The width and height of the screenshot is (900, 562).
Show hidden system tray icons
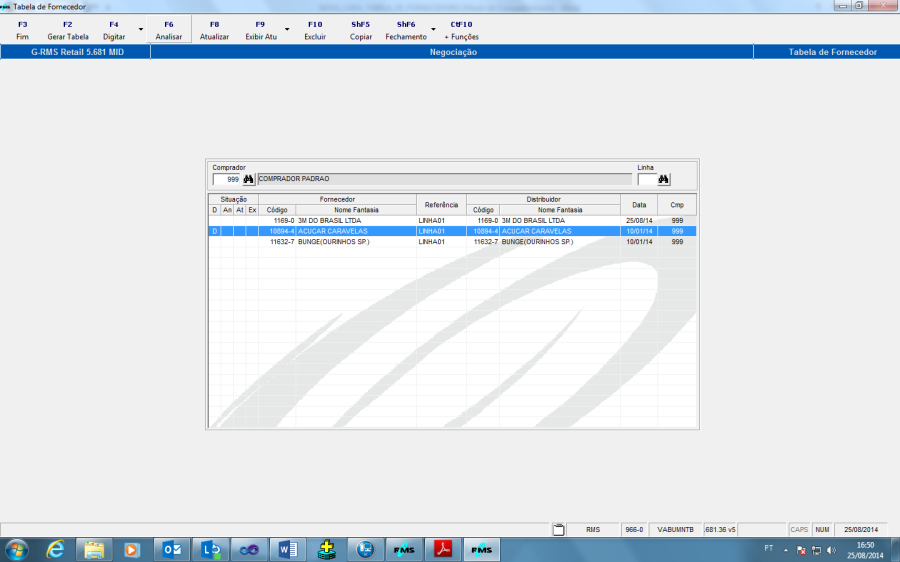(786, 550)
